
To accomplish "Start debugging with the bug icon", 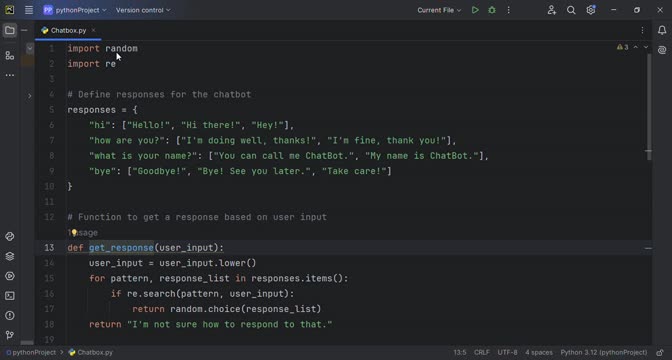I will [492, 10].
